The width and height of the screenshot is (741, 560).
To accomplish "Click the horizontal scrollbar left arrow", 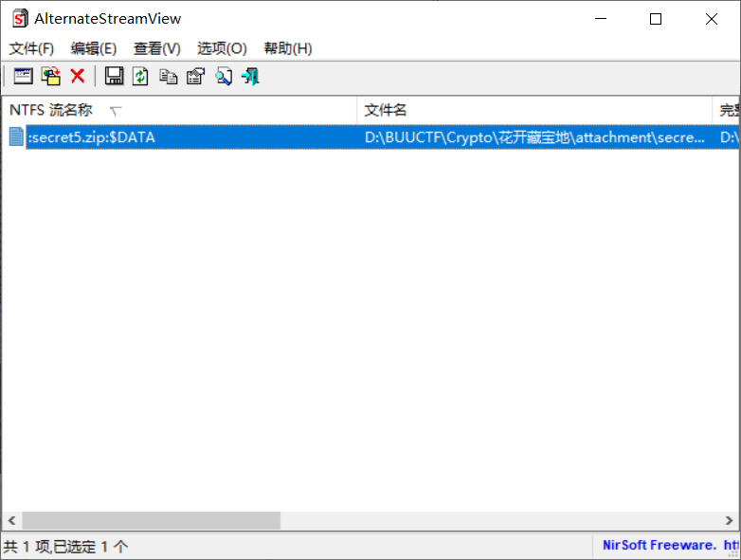I will pyautogui.click(x=11, y=520).
